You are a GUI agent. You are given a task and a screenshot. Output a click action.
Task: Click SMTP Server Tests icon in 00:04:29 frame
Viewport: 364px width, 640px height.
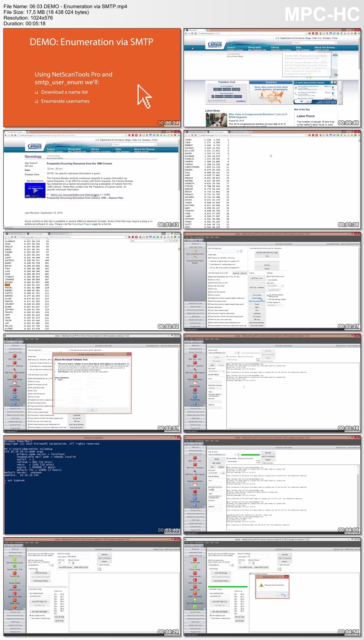click(x=15, y=593)
